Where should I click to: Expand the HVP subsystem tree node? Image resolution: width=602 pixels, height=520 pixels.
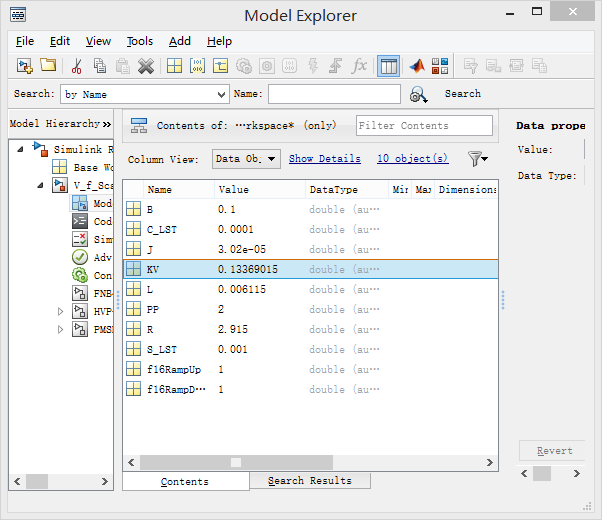coord(60,311)
